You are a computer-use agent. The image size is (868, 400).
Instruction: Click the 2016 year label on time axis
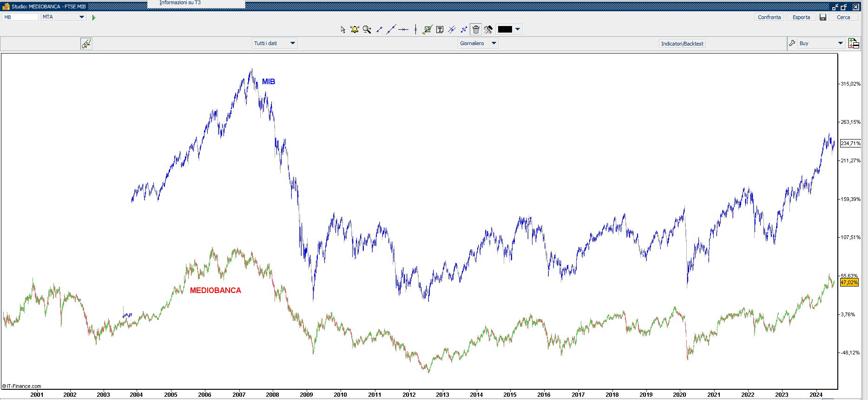[x=544, y=394]
